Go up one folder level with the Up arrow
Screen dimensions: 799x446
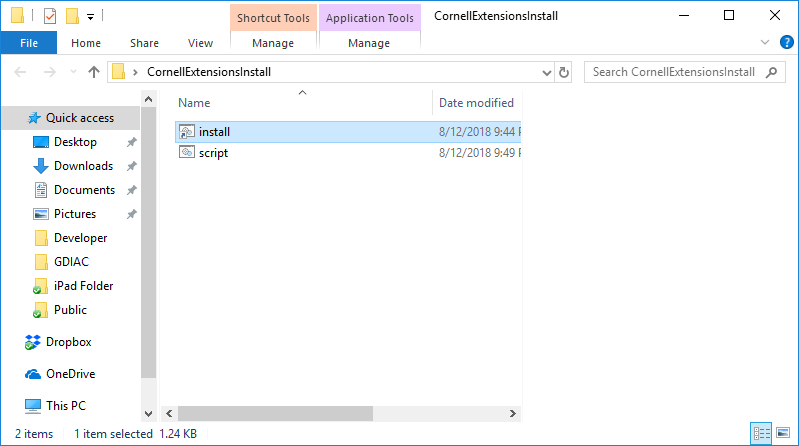pyautogui.click(x=94, y=72)
